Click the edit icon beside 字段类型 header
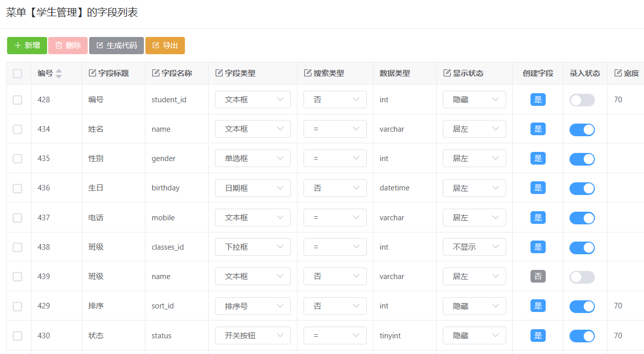 click(x=219, y=73)
